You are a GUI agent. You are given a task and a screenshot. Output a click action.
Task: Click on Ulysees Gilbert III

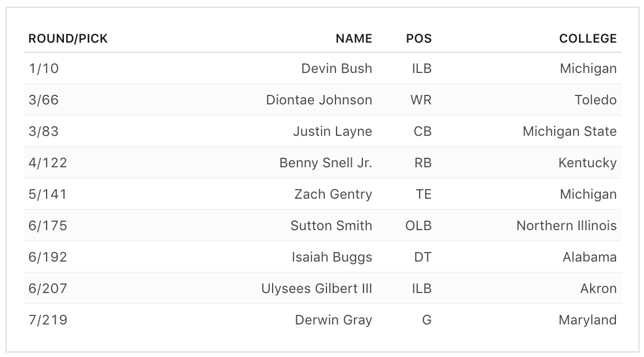(x=316, y=289)
